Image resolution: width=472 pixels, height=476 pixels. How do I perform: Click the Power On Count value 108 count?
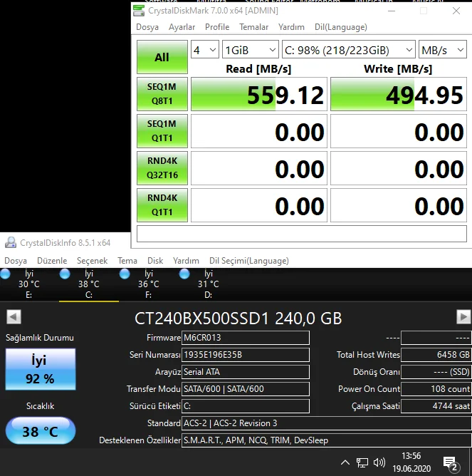click(x=436, y=389)
